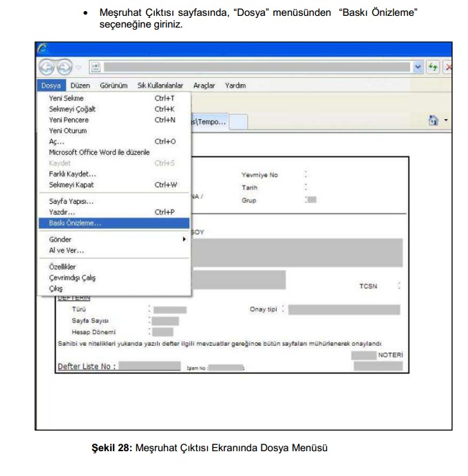
Task: Click the browser Back arrow button
Action: (x=47, y=67)
